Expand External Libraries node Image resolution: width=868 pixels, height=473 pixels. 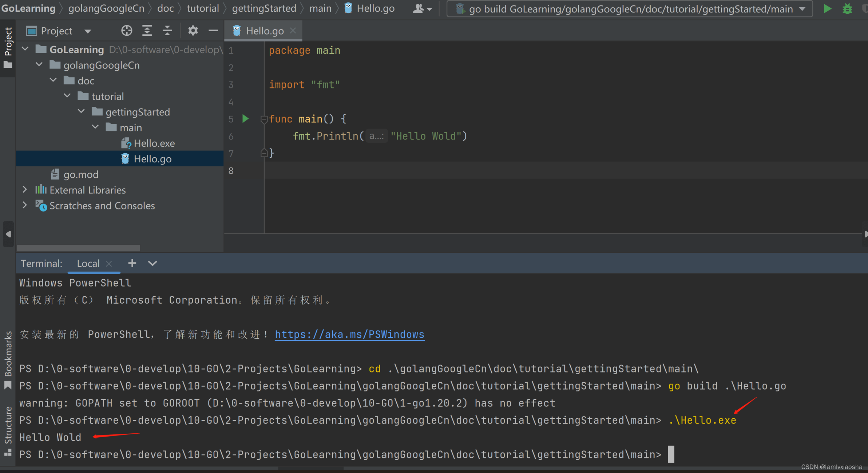25,190
